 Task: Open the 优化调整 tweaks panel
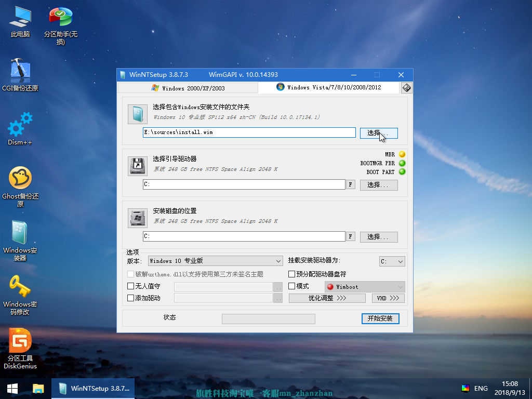[x=327, y=298]
